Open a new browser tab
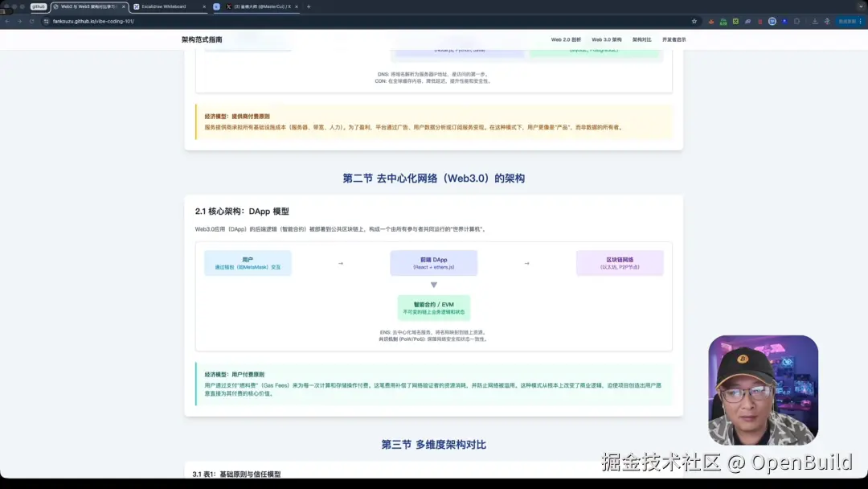The height and width of the screenshot is (489, 868). (309, 6)
